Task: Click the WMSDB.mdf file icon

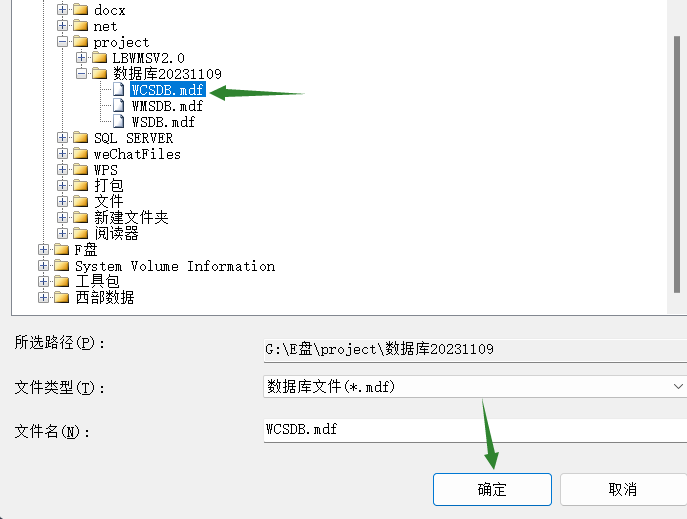Action: click(119, 106)
